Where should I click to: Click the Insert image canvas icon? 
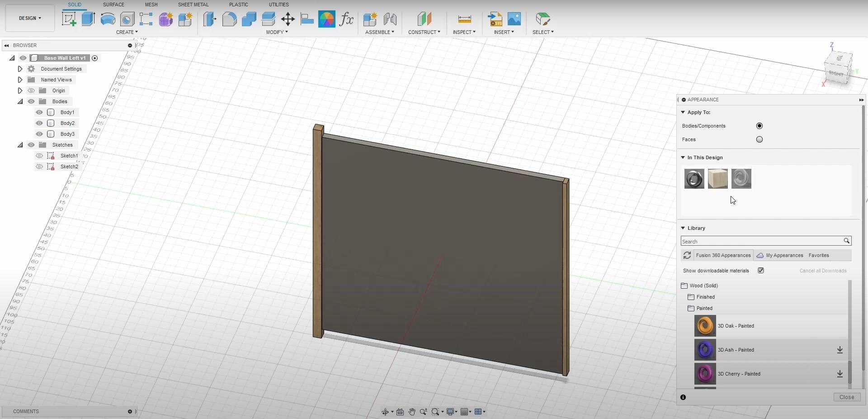click(514, 19)
